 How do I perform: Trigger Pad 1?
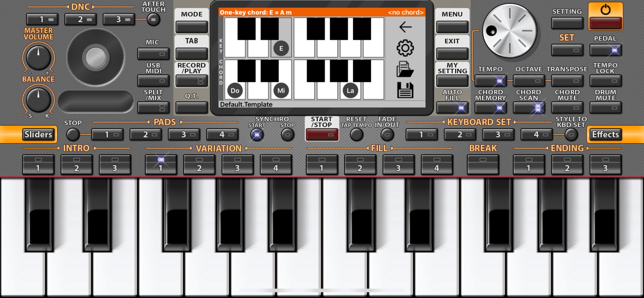(x=107, y=134)
